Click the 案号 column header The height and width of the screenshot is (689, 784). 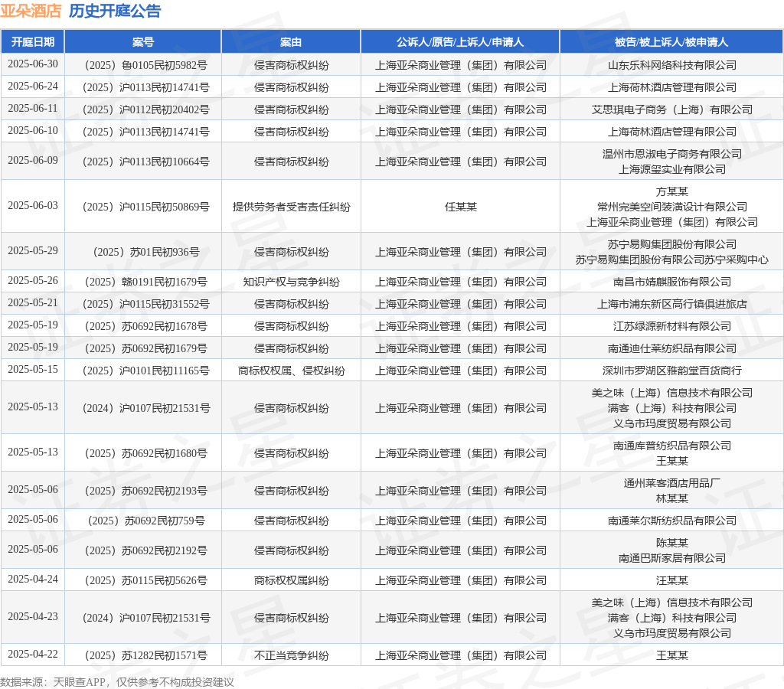143,42
